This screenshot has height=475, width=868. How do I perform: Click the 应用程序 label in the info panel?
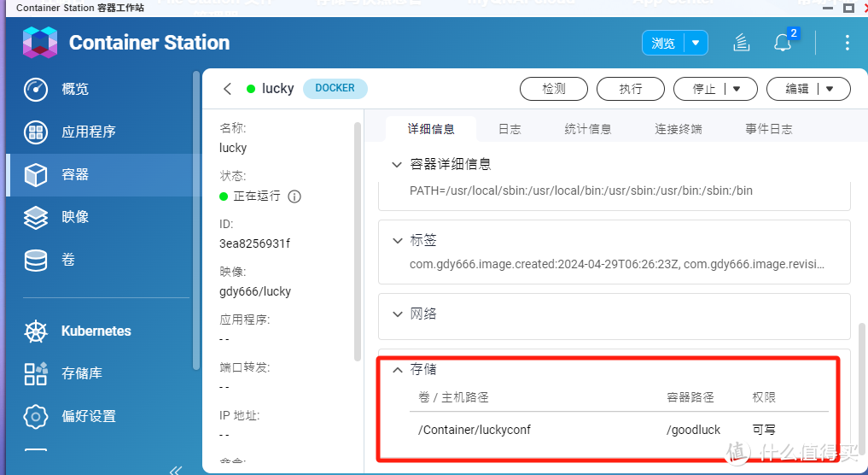pyautogui.click(x=245, y=320)
